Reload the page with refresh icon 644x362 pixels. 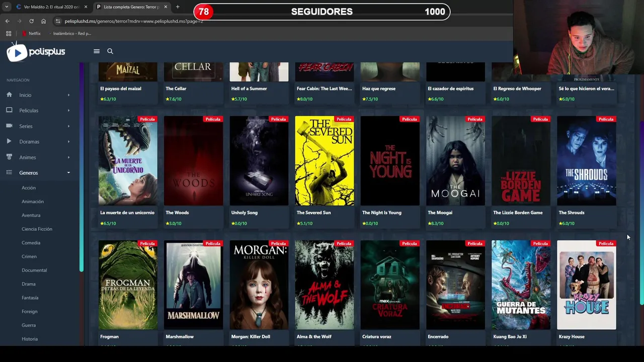[x=31, y=21]
